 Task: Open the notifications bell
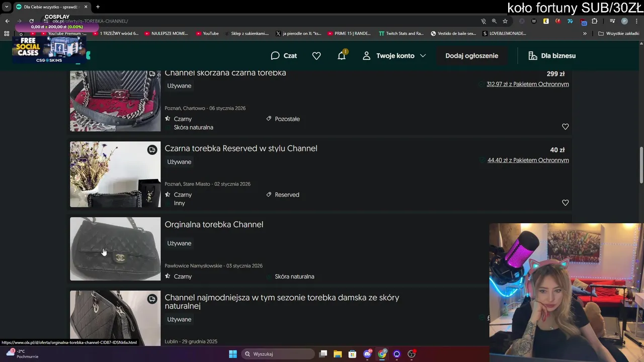(342, 55)
